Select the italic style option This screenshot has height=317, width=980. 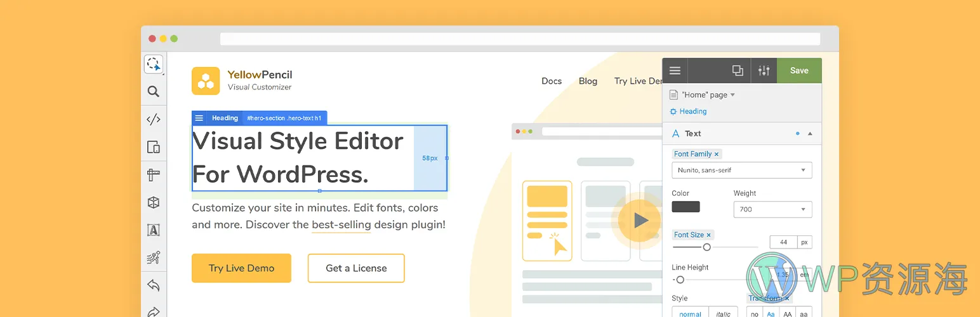pos(723,313)
